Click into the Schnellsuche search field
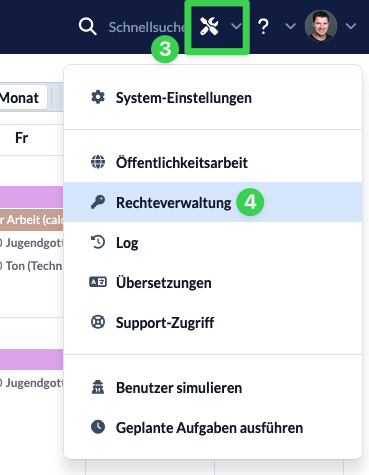This screenshot has width=369, height=475. tap(147, 27)
